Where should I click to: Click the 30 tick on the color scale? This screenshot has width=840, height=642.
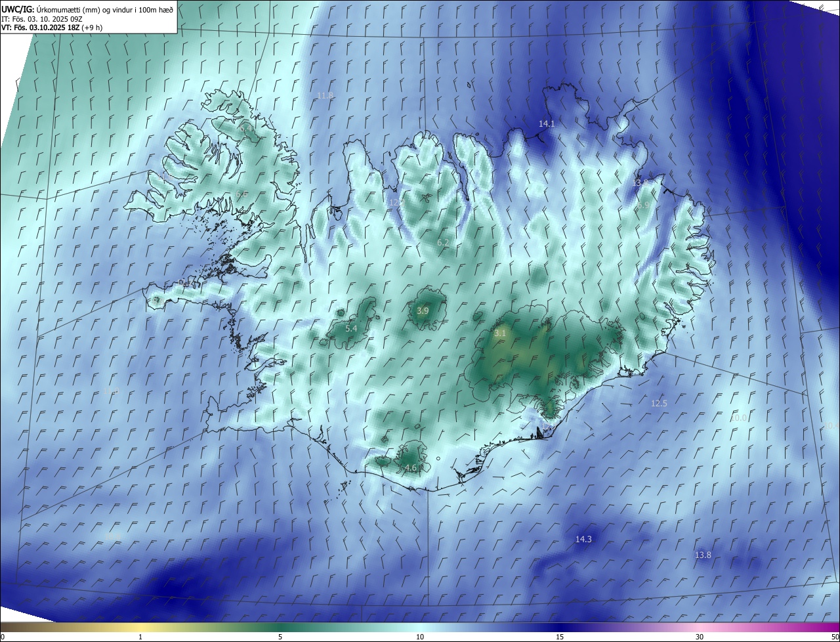coord(700,637)
